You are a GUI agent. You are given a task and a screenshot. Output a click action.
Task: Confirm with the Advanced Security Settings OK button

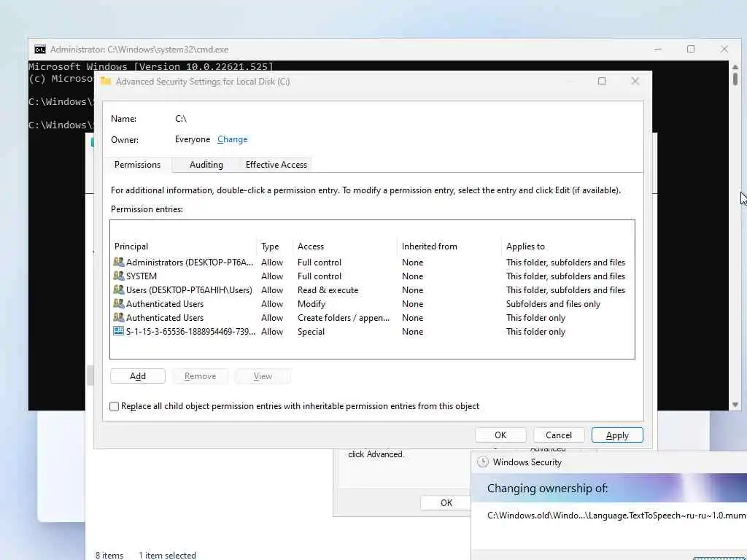(500, 435)
